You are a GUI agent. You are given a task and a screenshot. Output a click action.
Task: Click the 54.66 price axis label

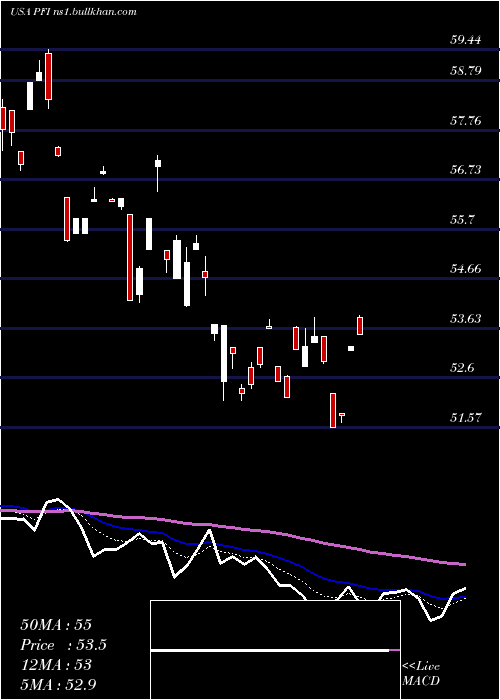click(466, 269)
